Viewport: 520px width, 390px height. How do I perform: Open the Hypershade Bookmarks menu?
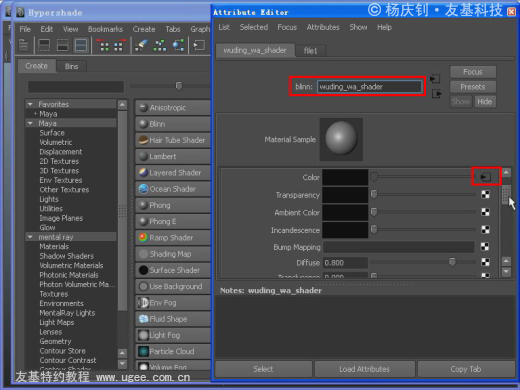pyautogui.click(x=105, y=29)
